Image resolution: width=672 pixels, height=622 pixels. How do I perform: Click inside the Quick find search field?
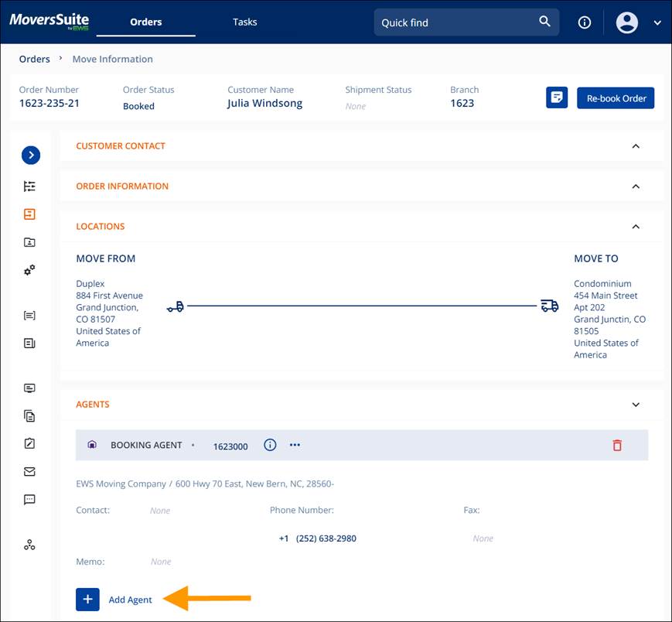[449, 22]
